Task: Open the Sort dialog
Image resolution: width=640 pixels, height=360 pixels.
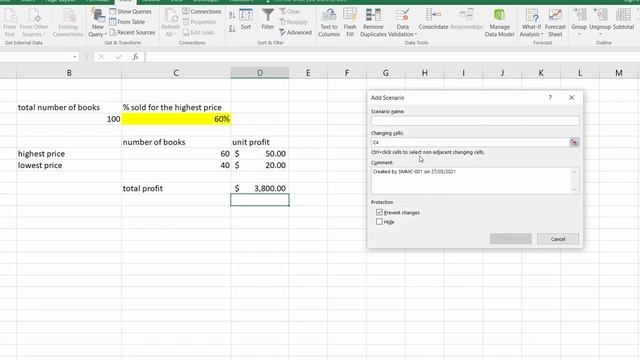Action: [x=246, y=20]
